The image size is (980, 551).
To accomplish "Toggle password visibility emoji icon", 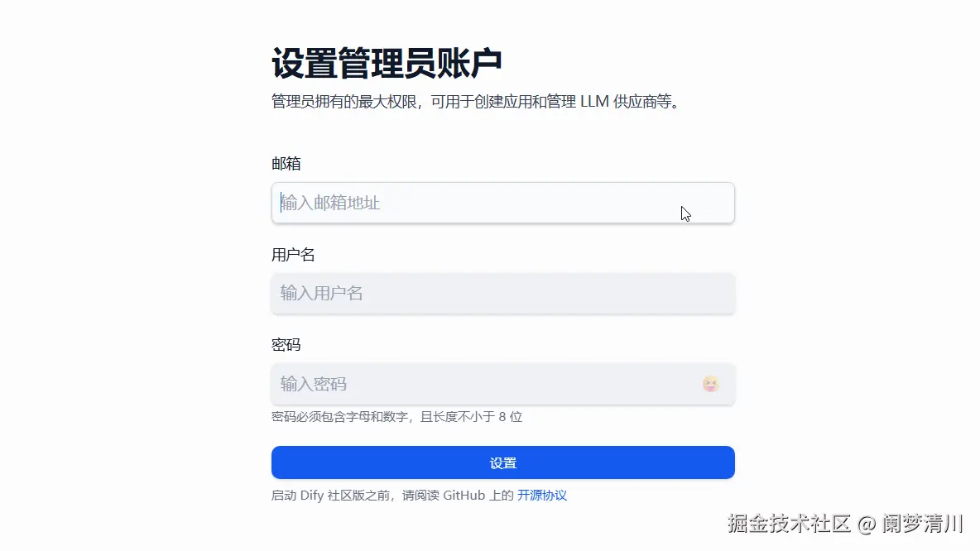I will [x=710, y=384].
